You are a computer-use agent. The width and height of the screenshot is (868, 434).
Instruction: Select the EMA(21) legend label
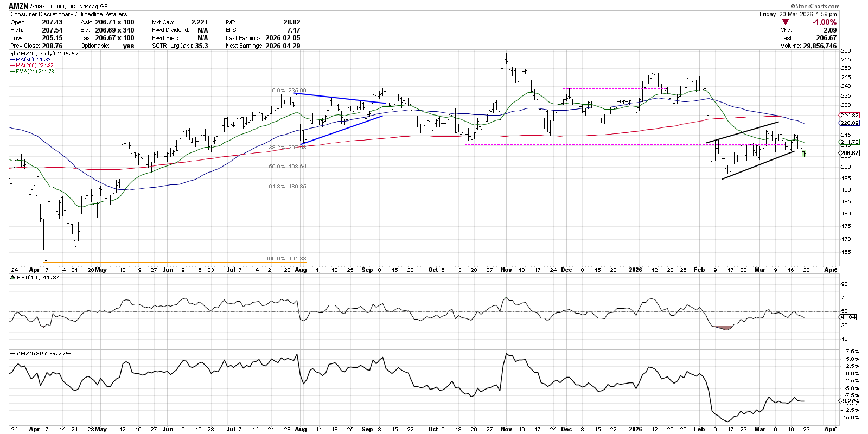click(x=27, y=72)
